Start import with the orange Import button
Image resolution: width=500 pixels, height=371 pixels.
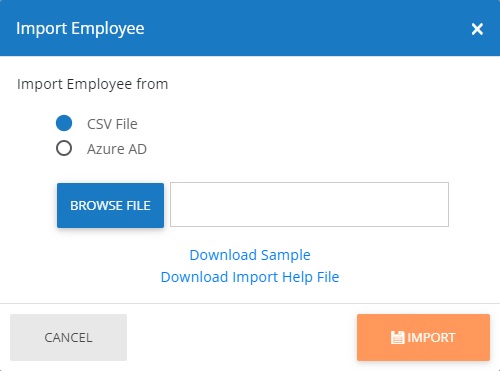pyautogui.click(x=423, y=337)
